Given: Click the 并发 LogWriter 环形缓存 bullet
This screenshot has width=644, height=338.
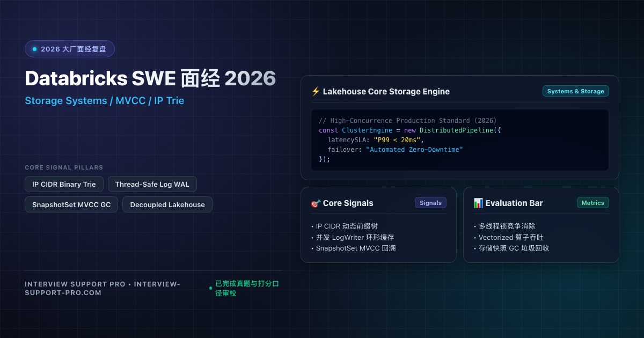Looking at the screenshot, I should coord(353,237).
